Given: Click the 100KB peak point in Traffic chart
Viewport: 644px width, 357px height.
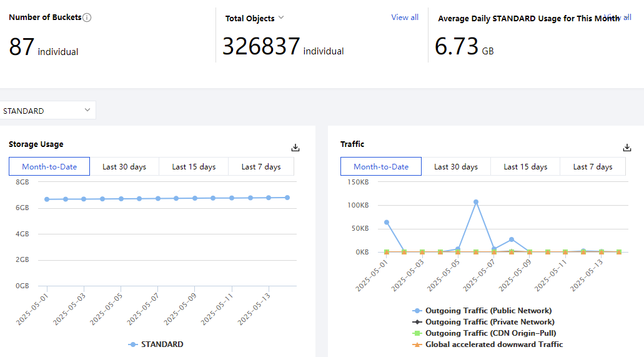Looking at the screenshot, I should click(476, 202).
